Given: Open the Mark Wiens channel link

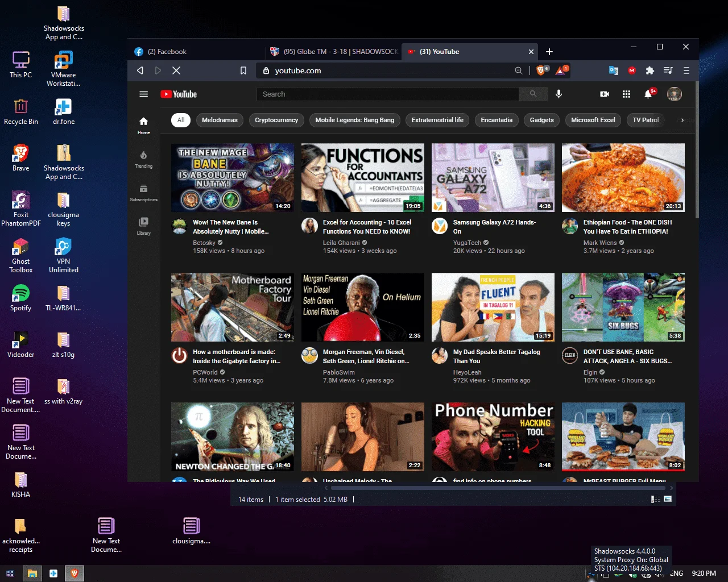Looking at the screenshot, I should (600, 243).
